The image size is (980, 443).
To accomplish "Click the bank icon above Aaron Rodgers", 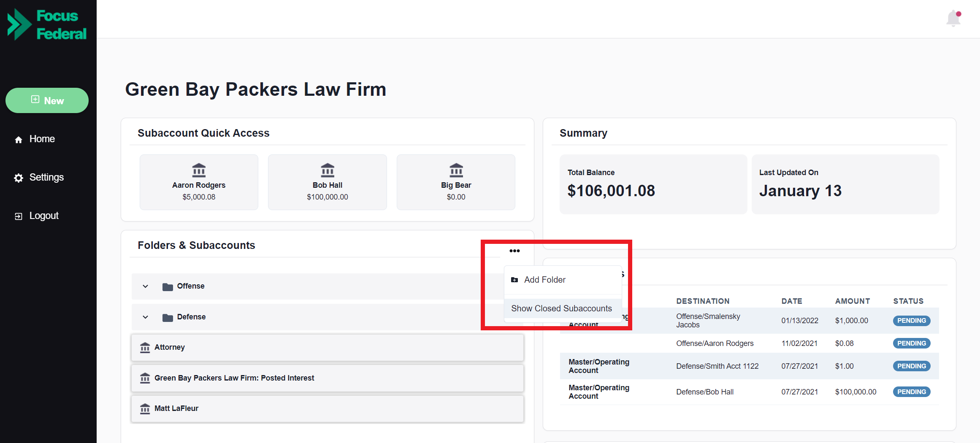I will pyautogui.click(x=199, y=170).
